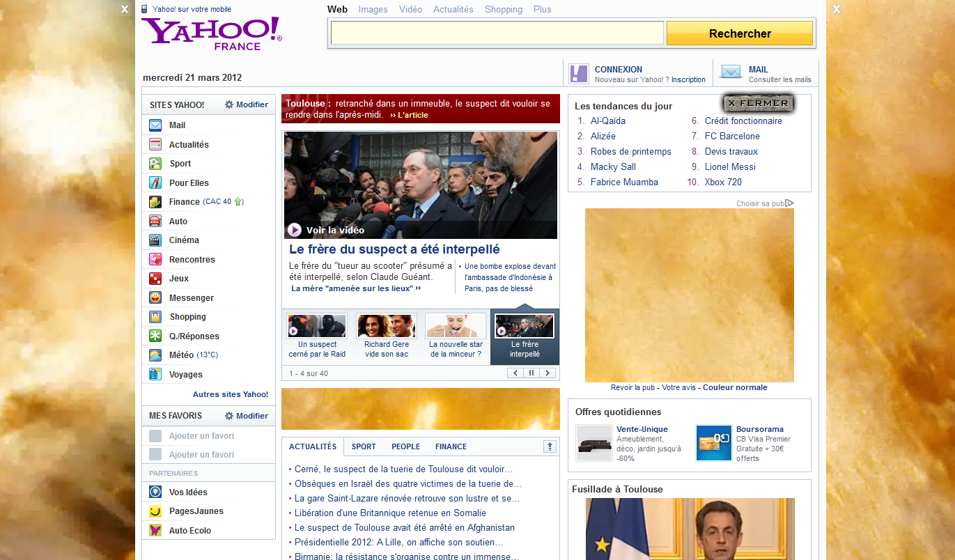Select the Vidéo search tab

410,10
